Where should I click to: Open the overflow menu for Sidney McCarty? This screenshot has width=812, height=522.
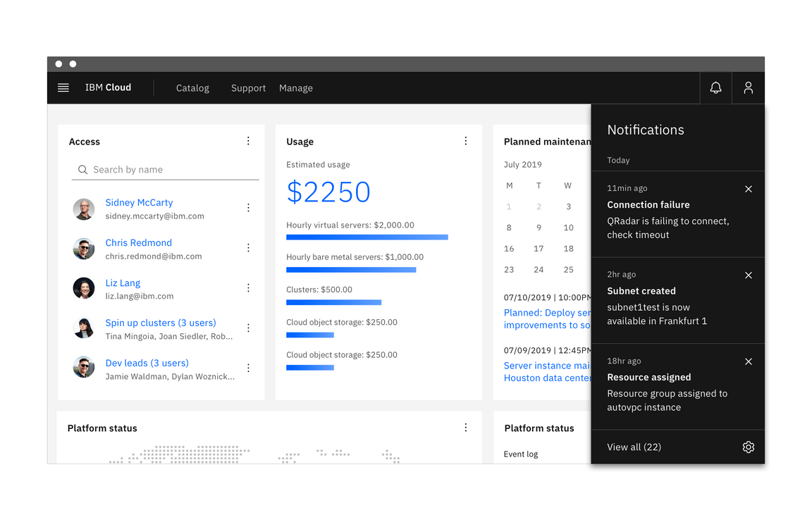(248, 208)
